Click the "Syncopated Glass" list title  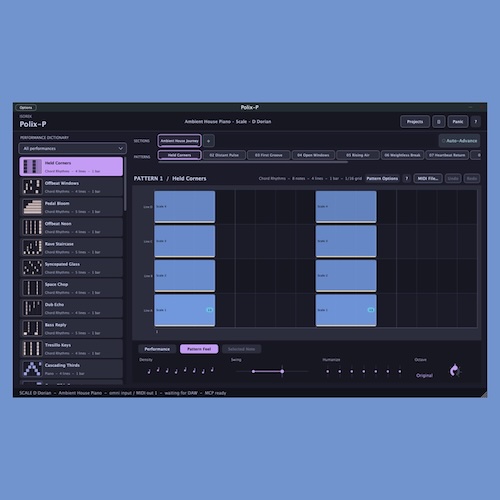pos(62,264)
